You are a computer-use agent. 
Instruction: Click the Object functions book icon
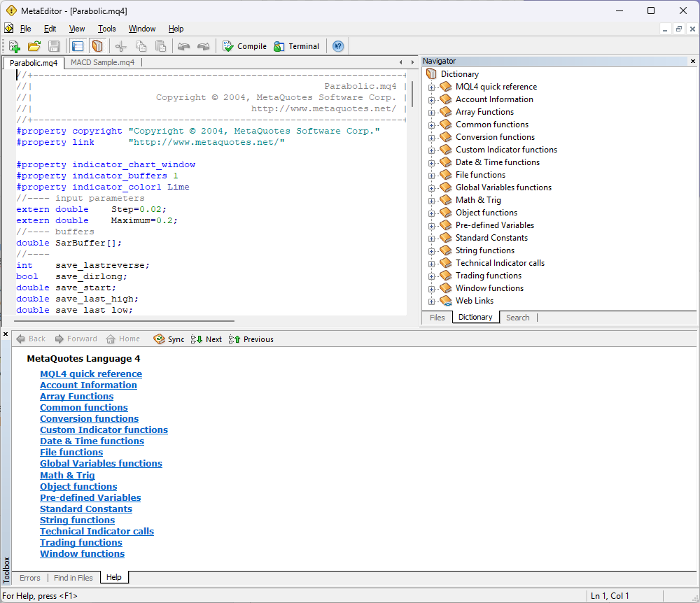(x=445, y=212)
